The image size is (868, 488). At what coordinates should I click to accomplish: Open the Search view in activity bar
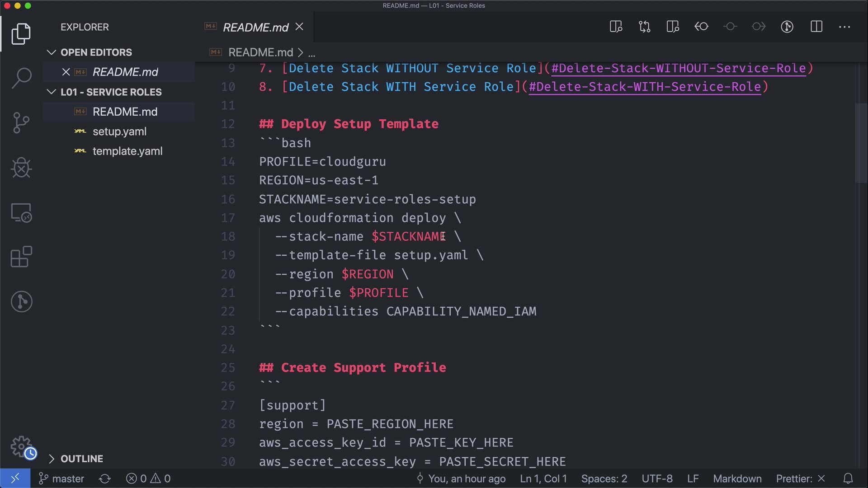pos(21,78)
